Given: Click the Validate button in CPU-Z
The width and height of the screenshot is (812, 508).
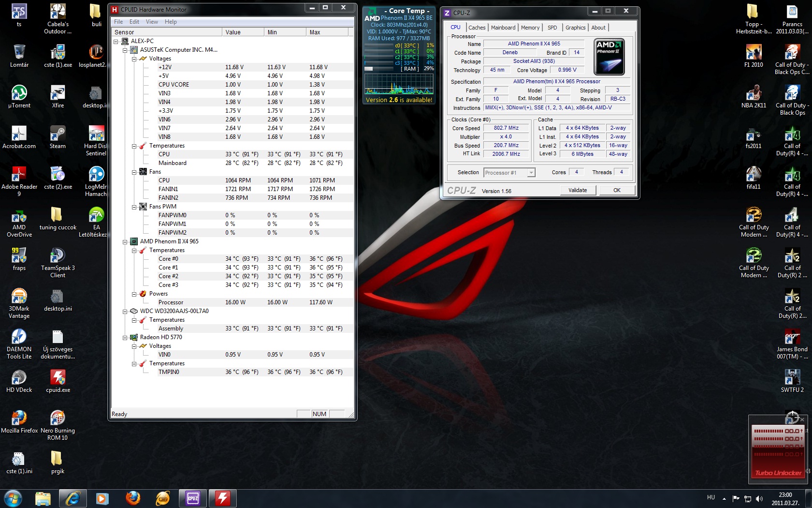Looking at the screenshot, I should point(578,190).
